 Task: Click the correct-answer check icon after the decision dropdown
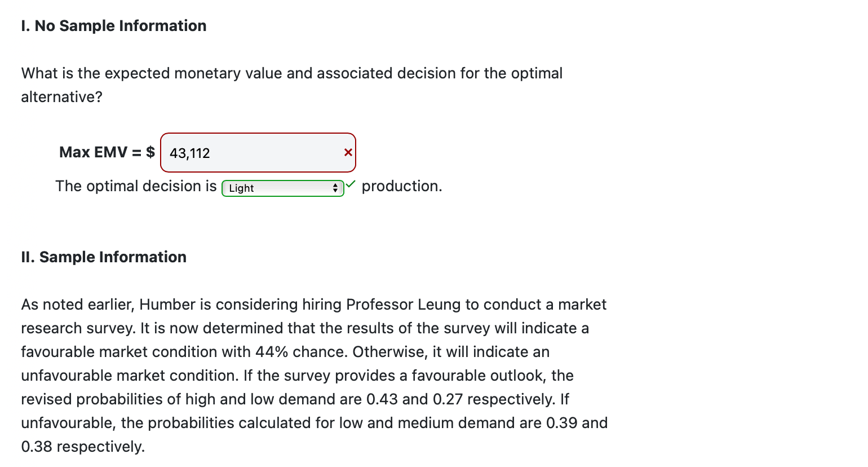pyautogui.click(x=351, y=184)
